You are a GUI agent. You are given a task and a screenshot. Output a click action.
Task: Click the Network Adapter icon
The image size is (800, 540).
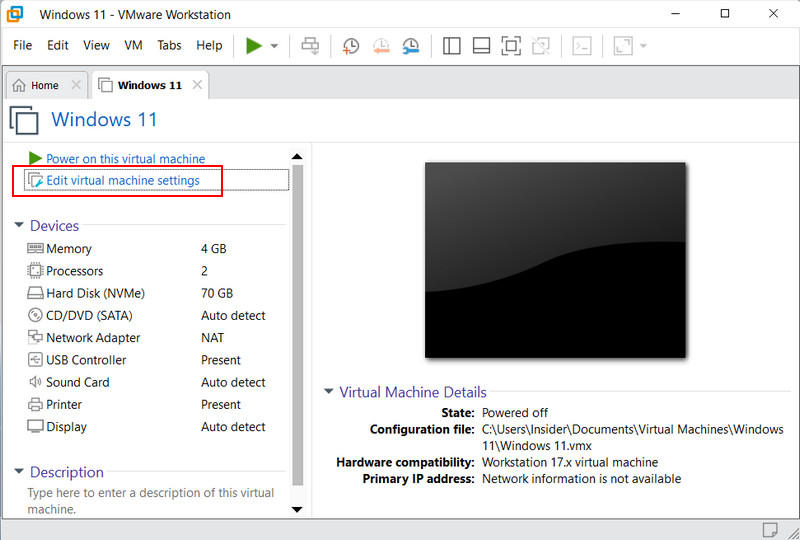[x=35, y=337]
